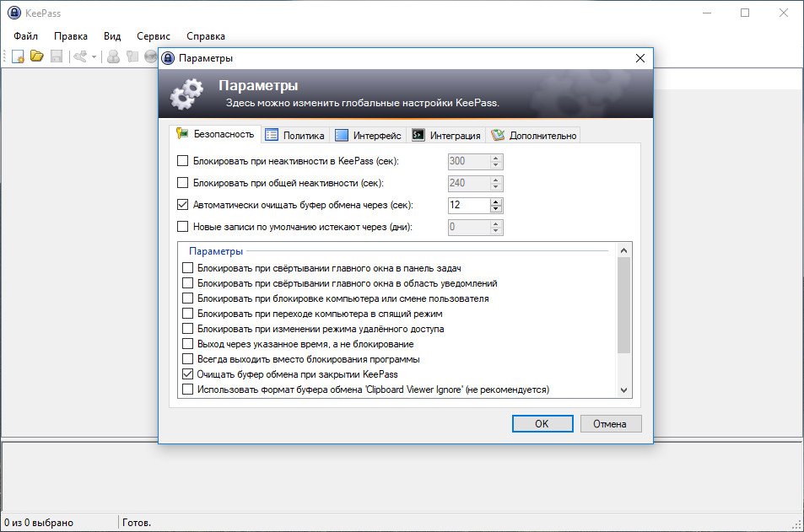
Task: Enable 'Блокировать при общей неактивности' checkbox
Action: (182, 183)
